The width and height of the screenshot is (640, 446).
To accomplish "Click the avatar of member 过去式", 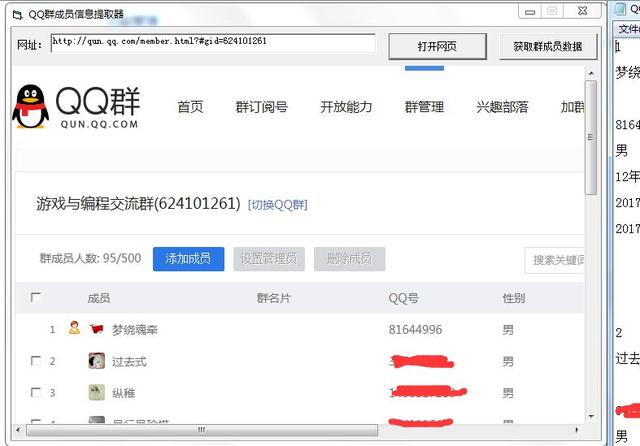I will 97,361.
